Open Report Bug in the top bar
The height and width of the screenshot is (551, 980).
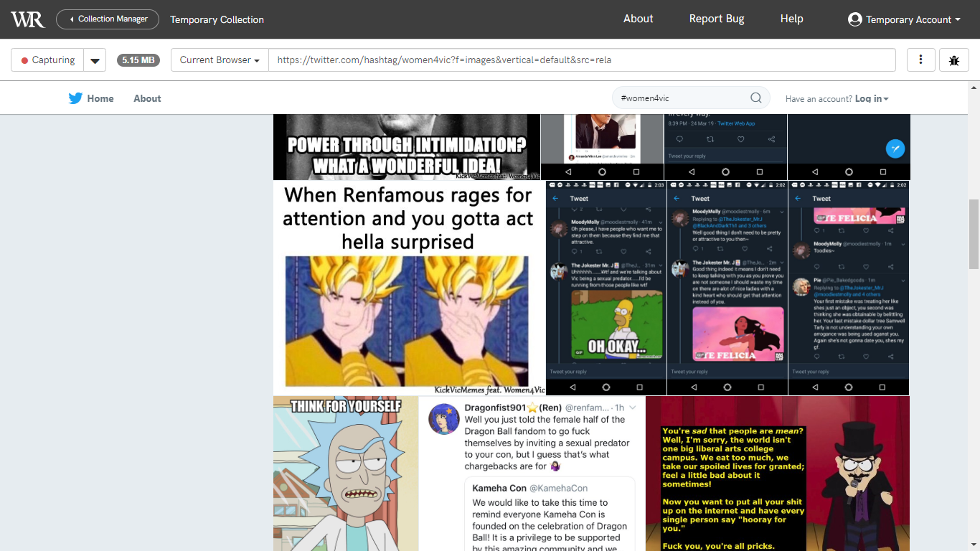click(x=717, y=19)
